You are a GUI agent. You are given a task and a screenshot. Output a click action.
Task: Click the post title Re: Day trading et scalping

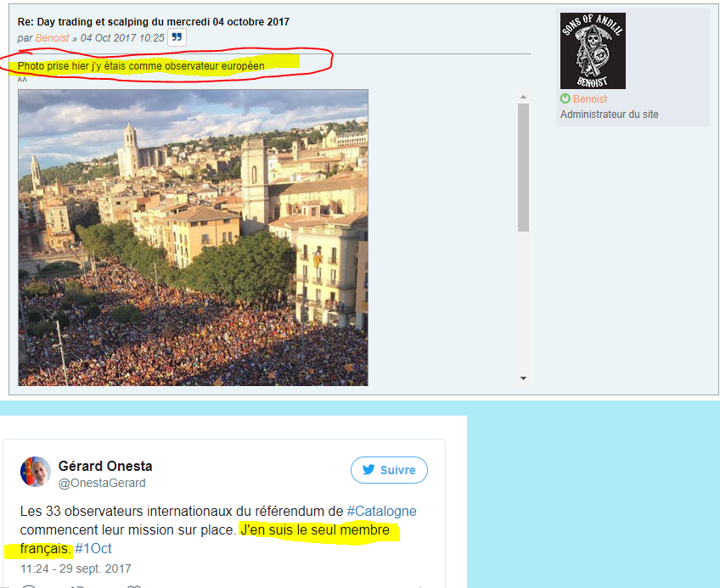154,21
